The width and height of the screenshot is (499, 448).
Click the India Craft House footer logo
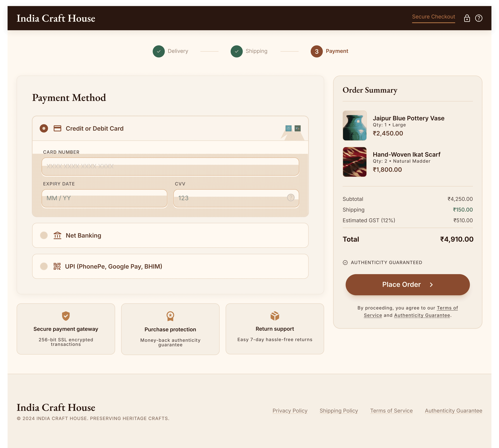[x=56, y=408]
